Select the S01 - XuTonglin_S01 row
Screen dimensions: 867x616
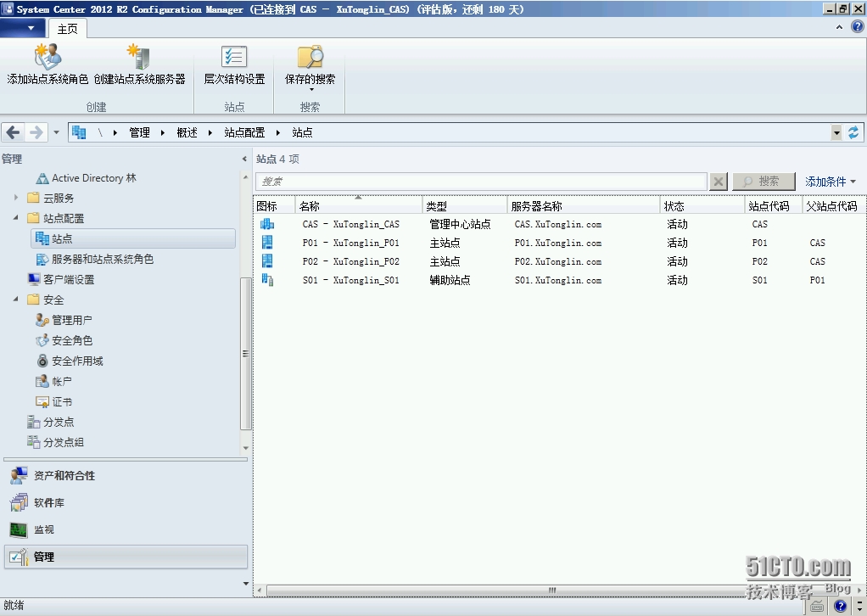pos(558,280)
